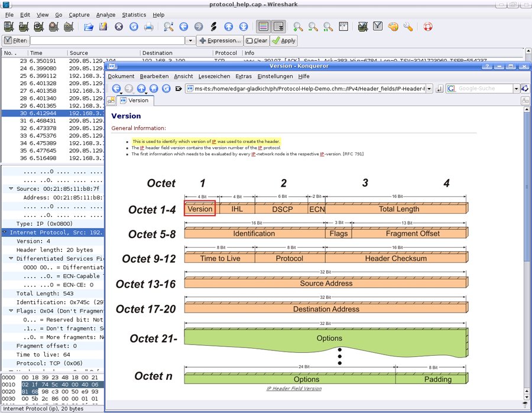532x413 pixels.
Task: Focus the Wireshark filter input field
Action: [108, 41]
